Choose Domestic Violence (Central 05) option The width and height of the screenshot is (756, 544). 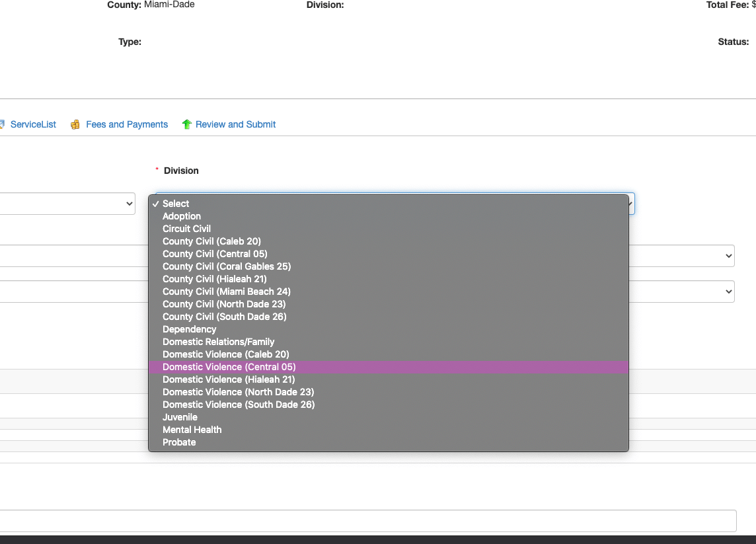point(229,367)
